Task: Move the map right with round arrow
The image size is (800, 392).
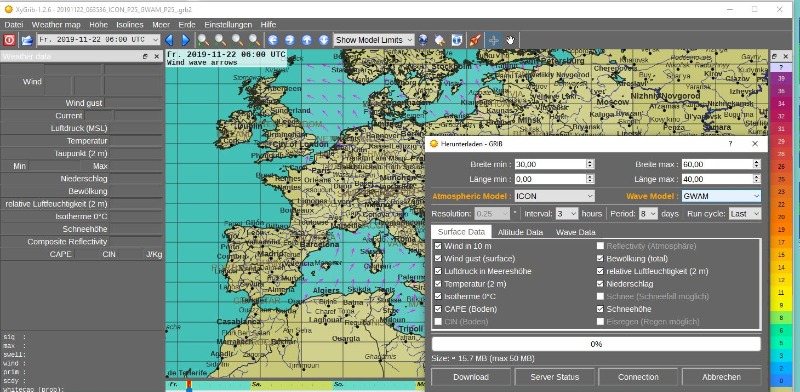Action: tap(290, 40)
